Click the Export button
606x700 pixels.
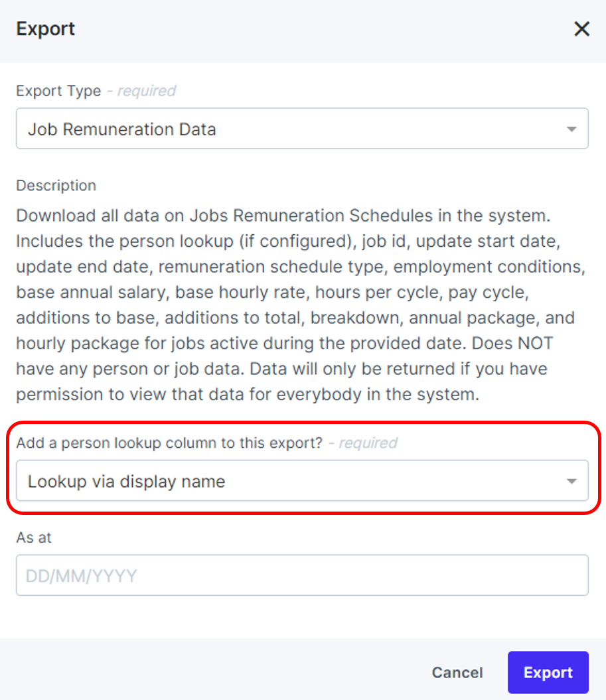pyautogui.click(x=548, y=672)
